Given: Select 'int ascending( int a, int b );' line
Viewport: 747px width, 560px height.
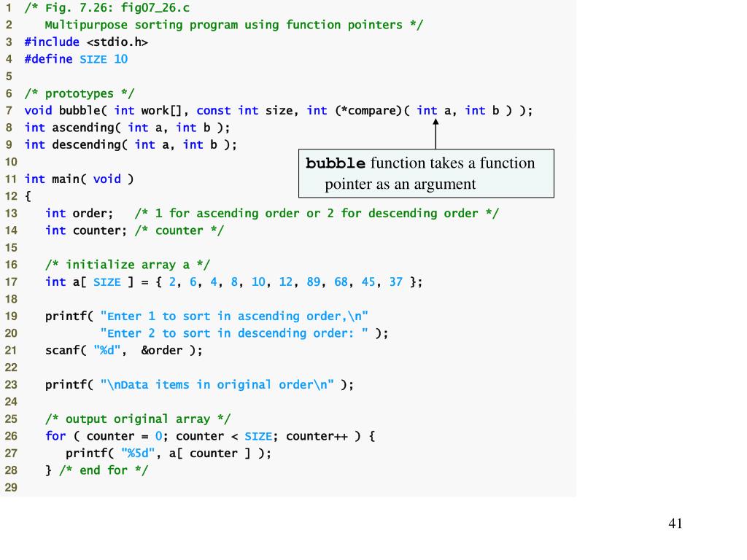Looking at the screenshot, I should 127,128.
